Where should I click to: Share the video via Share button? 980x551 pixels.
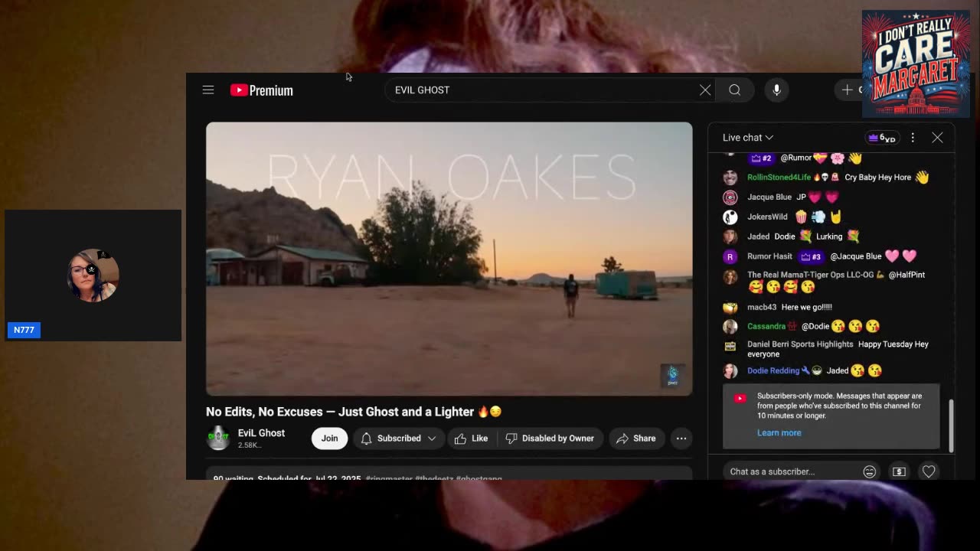coord(635,439)
